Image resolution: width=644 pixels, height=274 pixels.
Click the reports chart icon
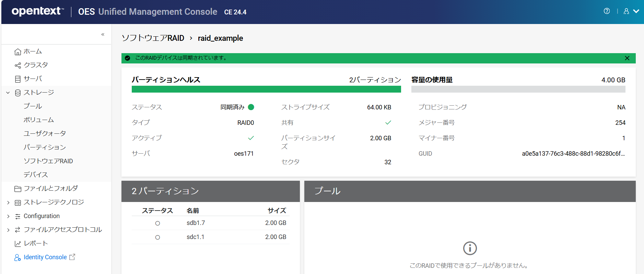click(x=18, y=244)
